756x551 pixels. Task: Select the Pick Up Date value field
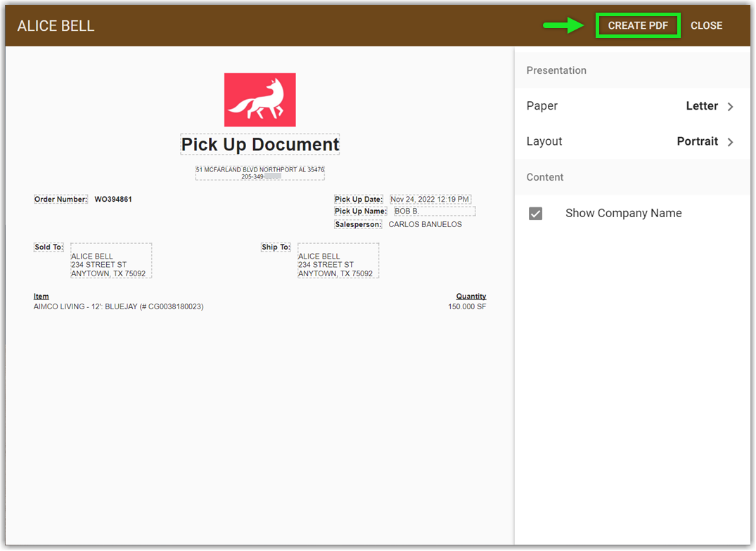(x=430, y=199)
